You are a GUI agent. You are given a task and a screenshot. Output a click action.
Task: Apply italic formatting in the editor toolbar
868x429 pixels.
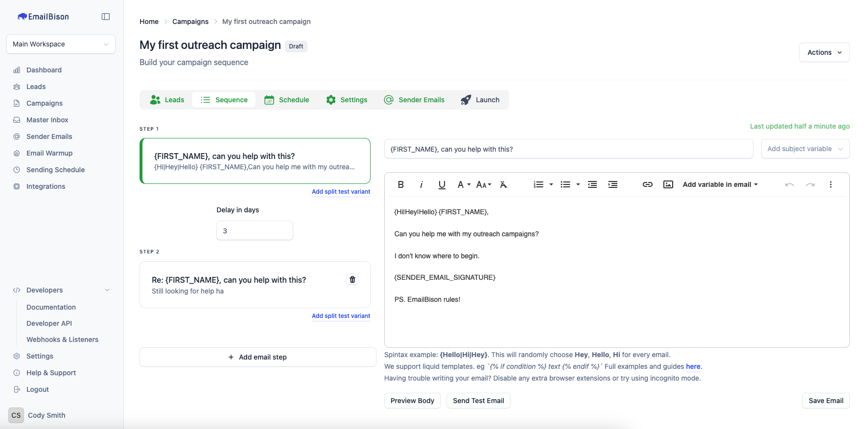click(x=421, y=184)
